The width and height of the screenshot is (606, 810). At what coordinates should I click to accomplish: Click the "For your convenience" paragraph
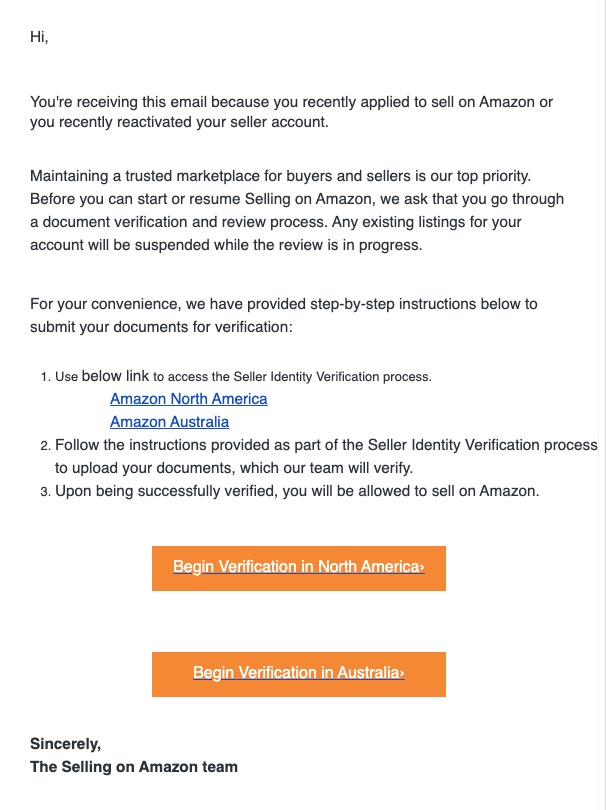coord(284,315)
